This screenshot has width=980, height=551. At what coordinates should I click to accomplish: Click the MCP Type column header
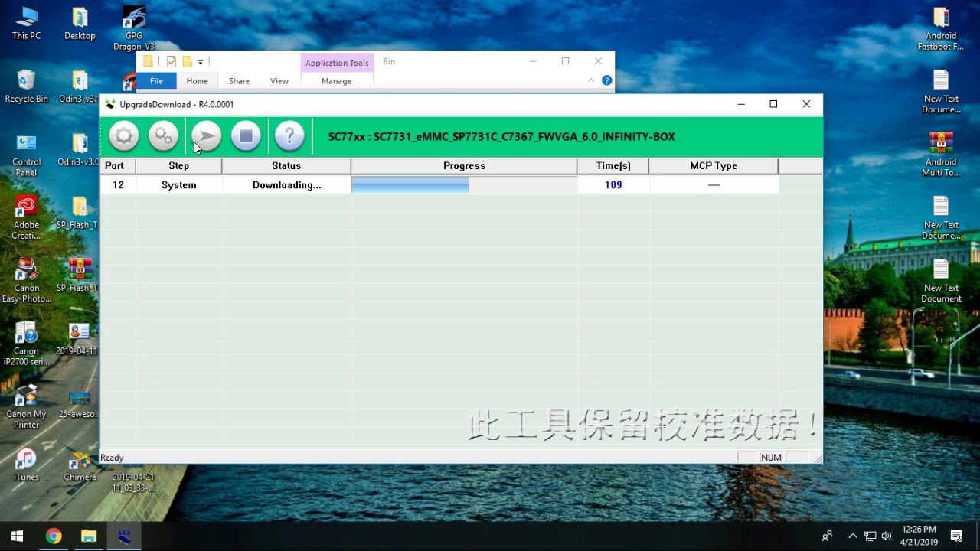coord(714,166)
